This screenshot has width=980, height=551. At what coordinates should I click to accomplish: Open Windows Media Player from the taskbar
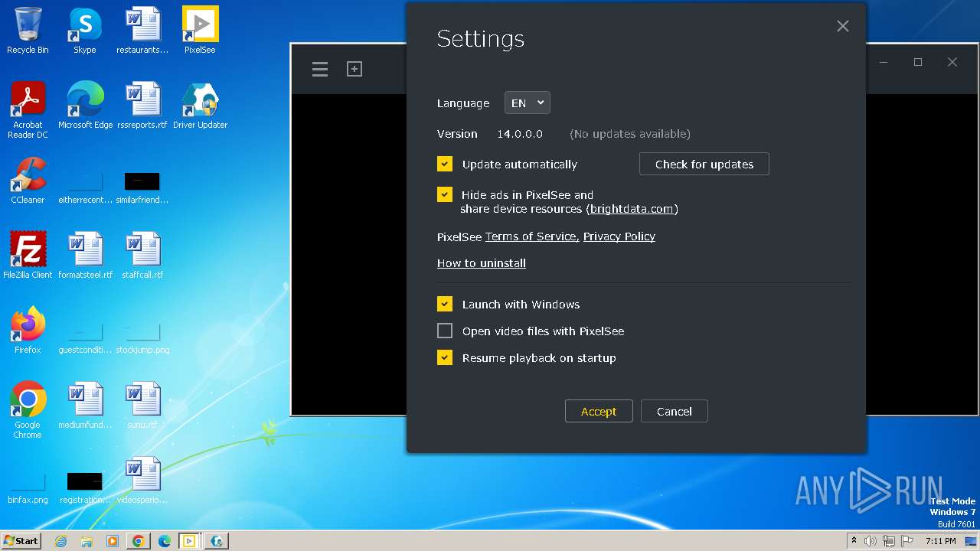(x=113, y=541)
